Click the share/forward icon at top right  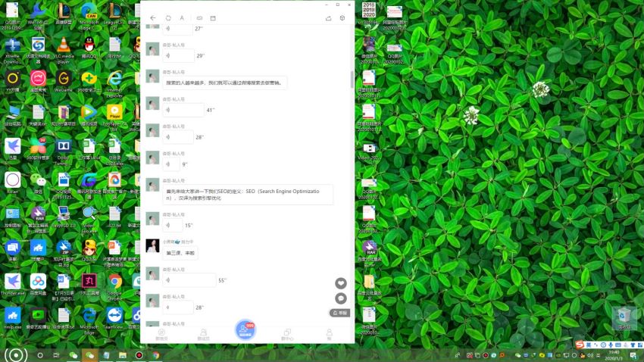(x=328, y=17)
